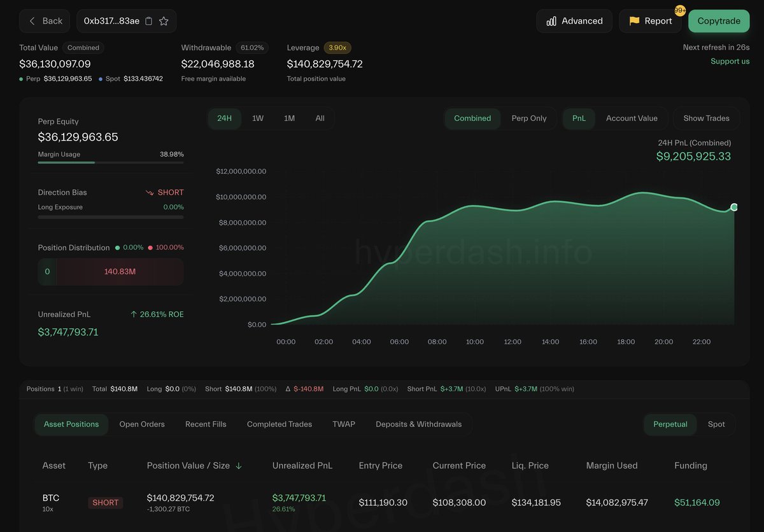The image size is (764, 532).
Task: Click the flag icon on Report button
Action: 634,20
